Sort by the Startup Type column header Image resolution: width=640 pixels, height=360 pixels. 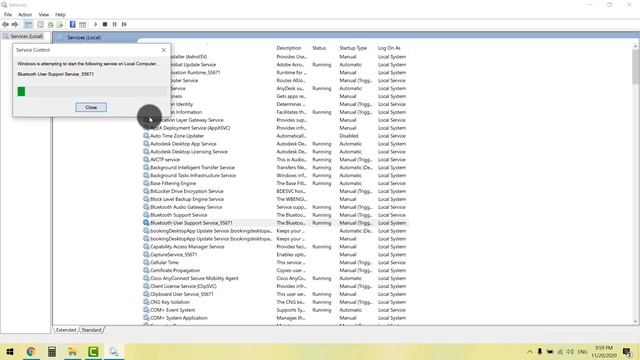[353, 48]
